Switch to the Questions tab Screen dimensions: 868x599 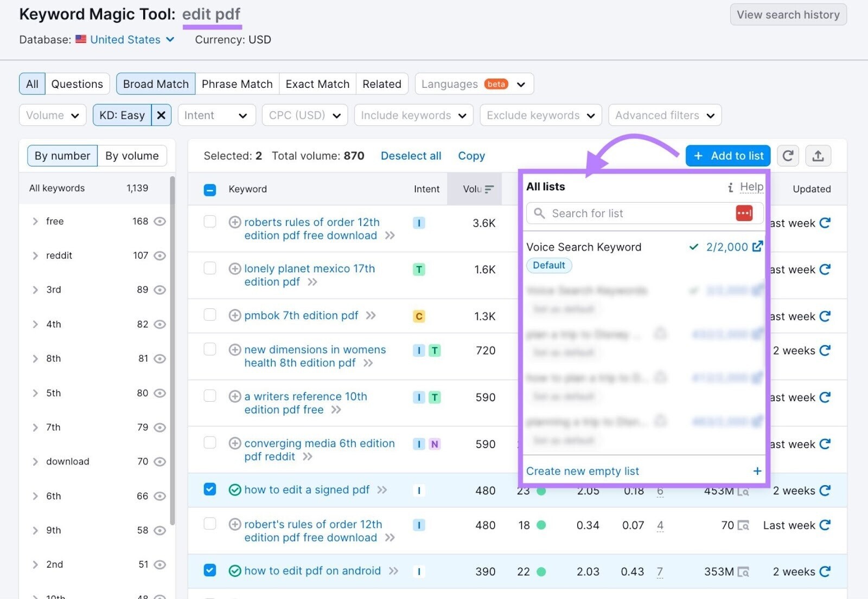[x=77, y=83]
